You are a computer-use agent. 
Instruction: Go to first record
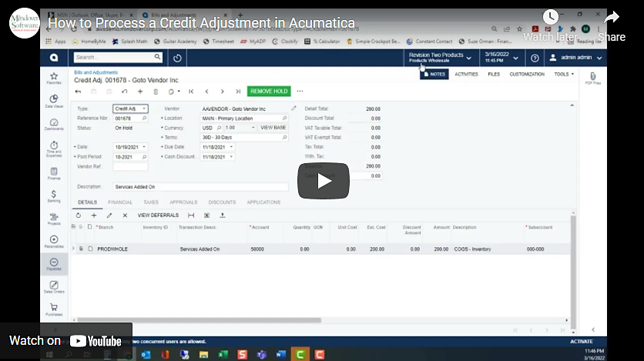191,92
